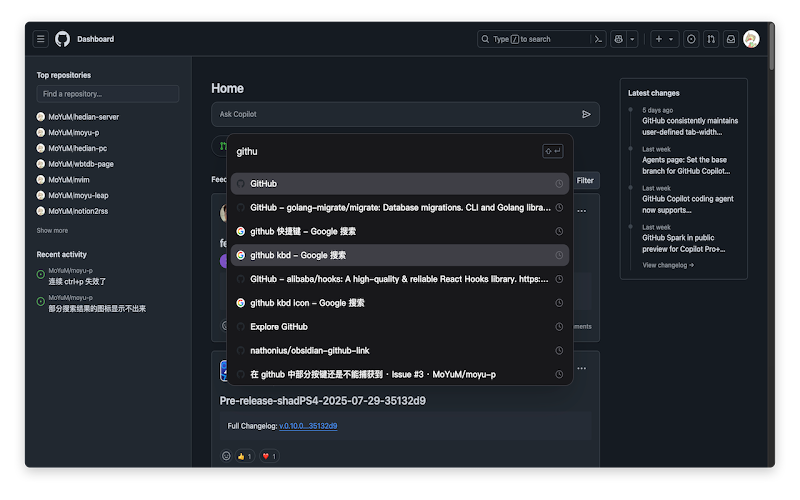
Task: Click the View changelog link
Action: point(668,265)
